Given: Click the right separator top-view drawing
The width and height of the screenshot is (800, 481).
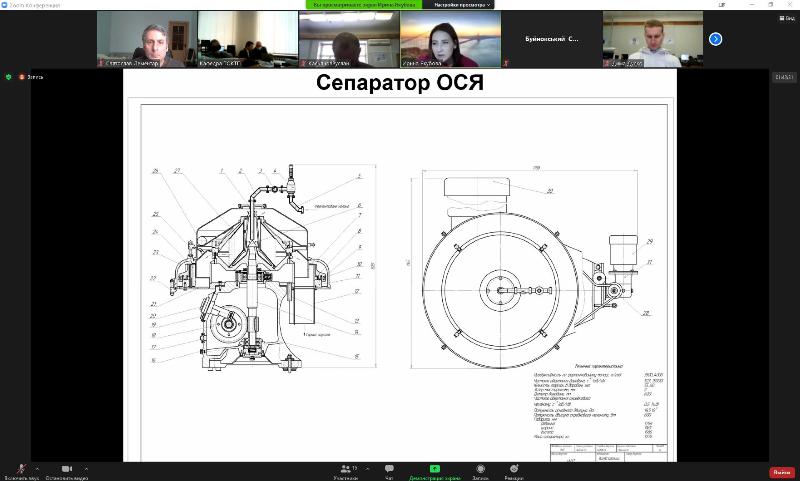Looking at the screenshot, I should (x=532, y=268).
